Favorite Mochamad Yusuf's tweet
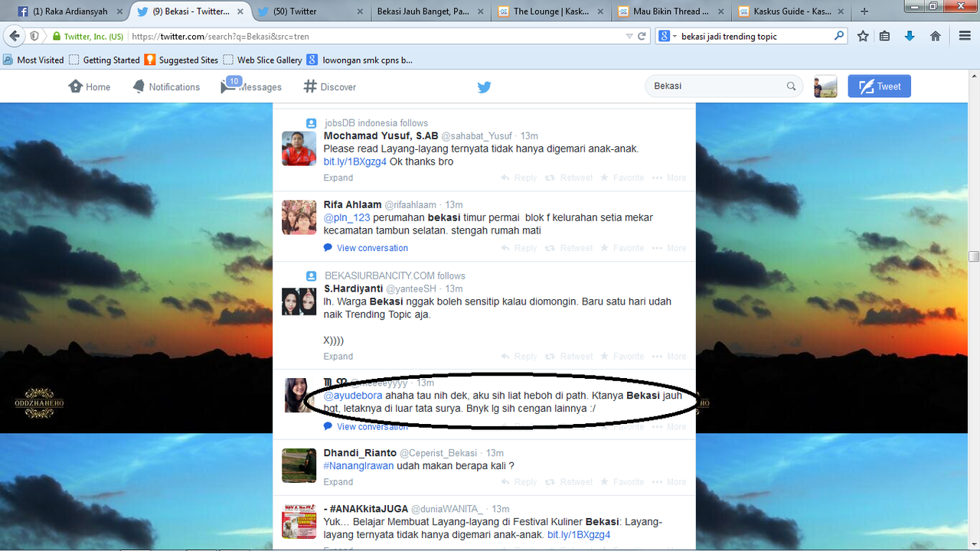Image resolution: width=980 pixels, height=551 pixels. pyautogui.click(x=622, y=178)
